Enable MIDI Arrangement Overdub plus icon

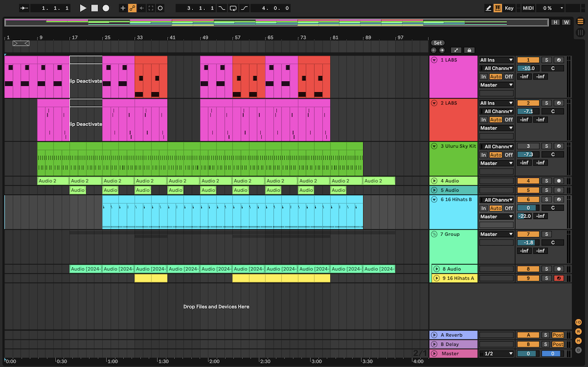[x=123, y=8]
